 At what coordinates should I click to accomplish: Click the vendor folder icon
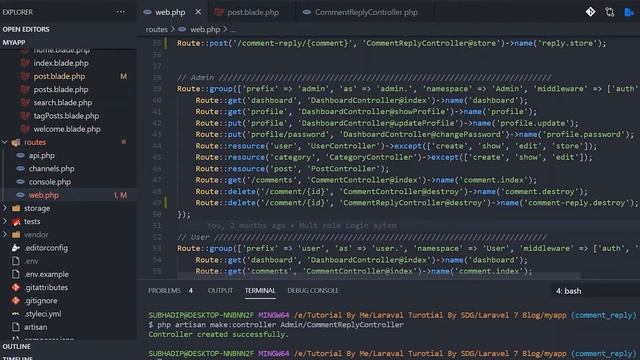[16, 235]
